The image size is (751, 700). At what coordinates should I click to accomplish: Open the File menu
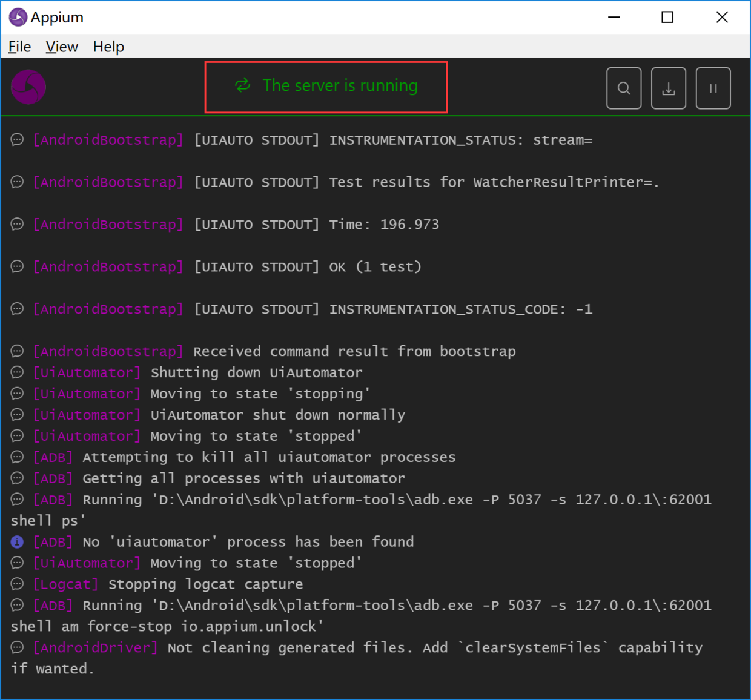pos(19,47)
